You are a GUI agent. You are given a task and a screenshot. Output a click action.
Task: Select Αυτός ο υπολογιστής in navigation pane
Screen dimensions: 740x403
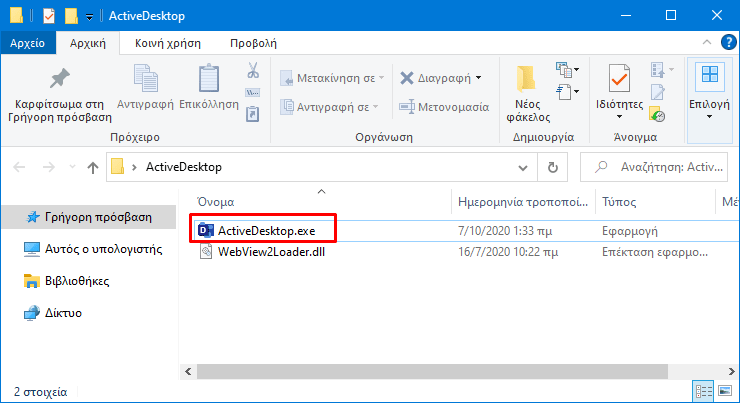point(93,249)
